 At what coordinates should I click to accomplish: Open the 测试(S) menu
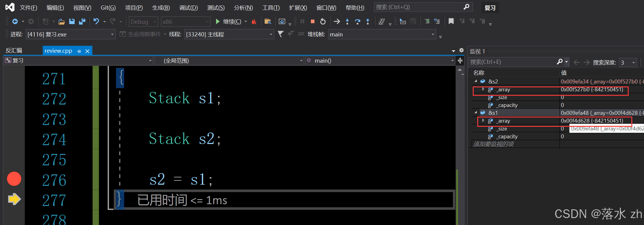click(x=216, y=8)
